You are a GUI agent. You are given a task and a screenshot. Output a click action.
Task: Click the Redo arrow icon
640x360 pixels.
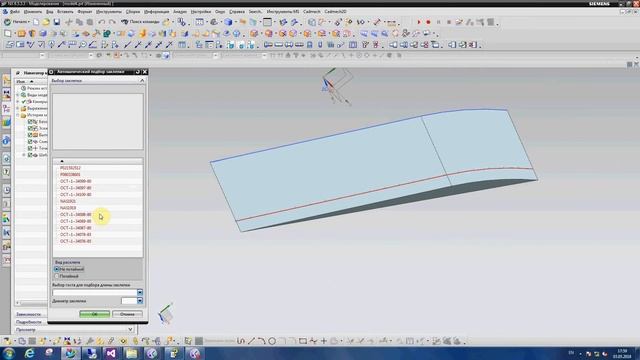click(112, 22)
